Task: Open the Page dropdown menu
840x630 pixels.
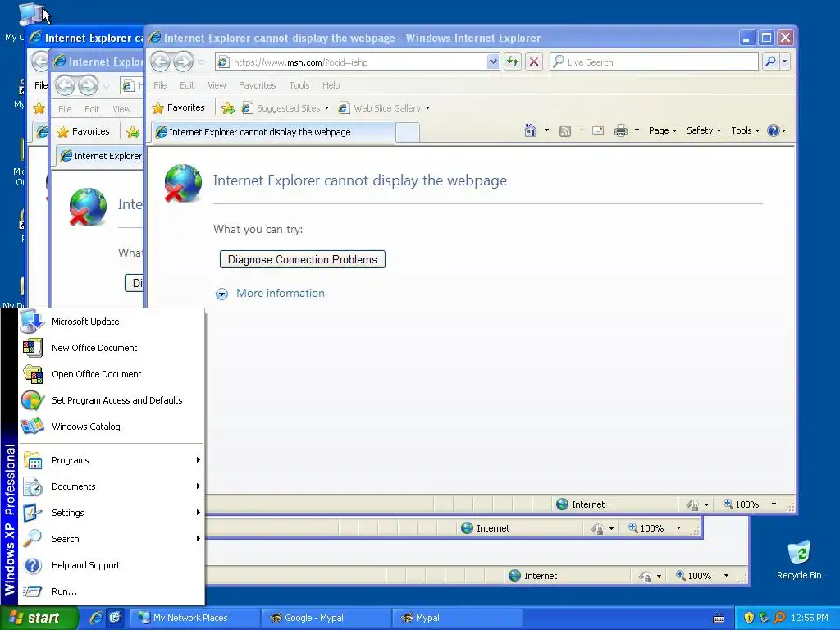Action: [x=663, y=130]
